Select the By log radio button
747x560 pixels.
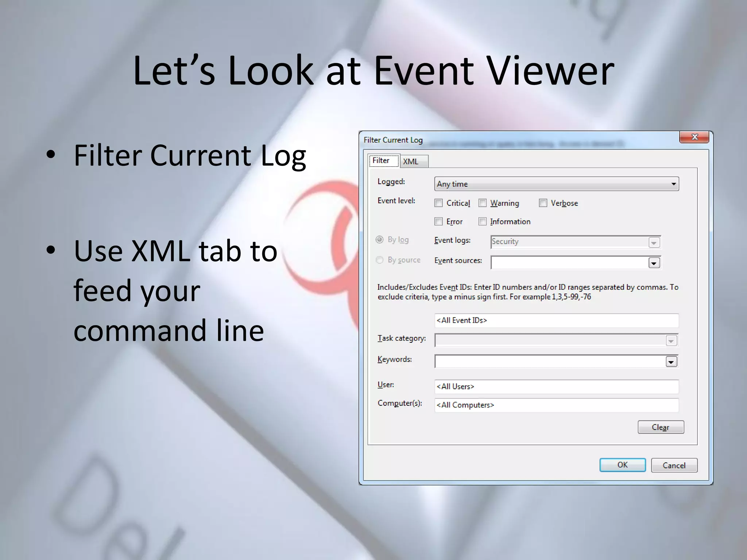point(380,240)
